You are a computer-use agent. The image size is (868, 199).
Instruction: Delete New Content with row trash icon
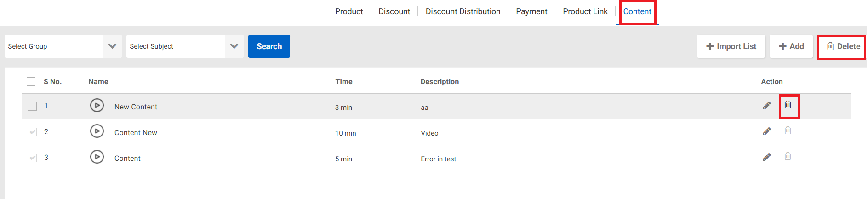click(x=788, y=105)
